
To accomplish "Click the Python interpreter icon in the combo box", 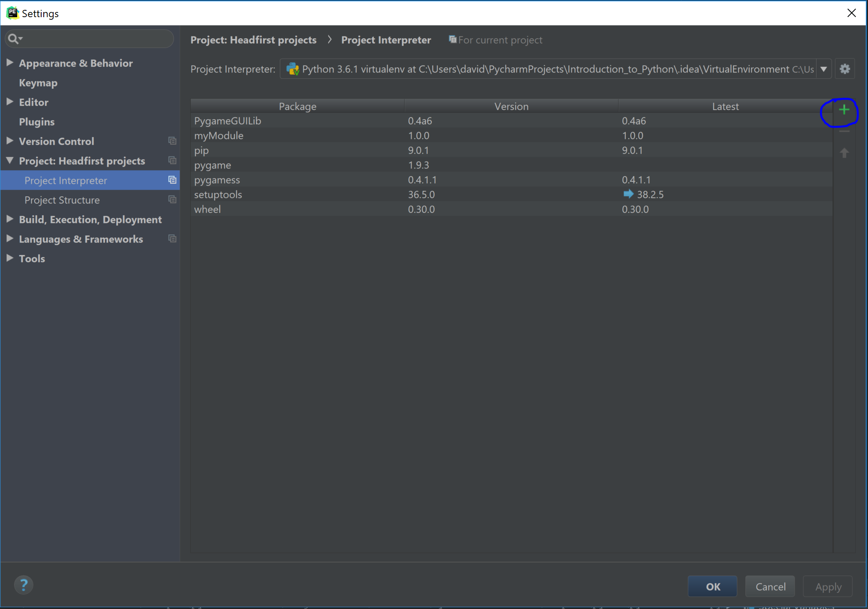I will pyautogui.click(x=293, y=69).
